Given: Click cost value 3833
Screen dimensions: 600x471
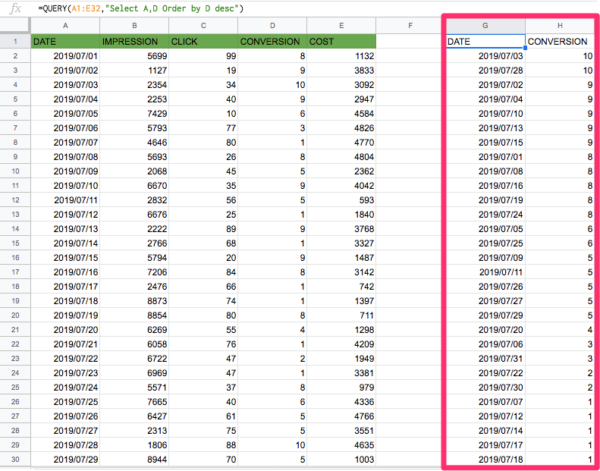Looking at the screenshot, I should coord(341,70).
